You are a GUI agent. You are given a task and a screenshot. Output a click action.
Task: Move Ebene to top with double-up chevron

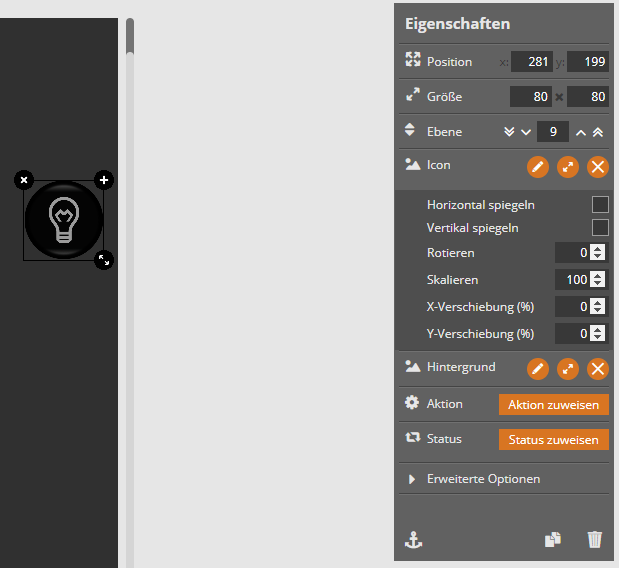[x=598, y=132]
